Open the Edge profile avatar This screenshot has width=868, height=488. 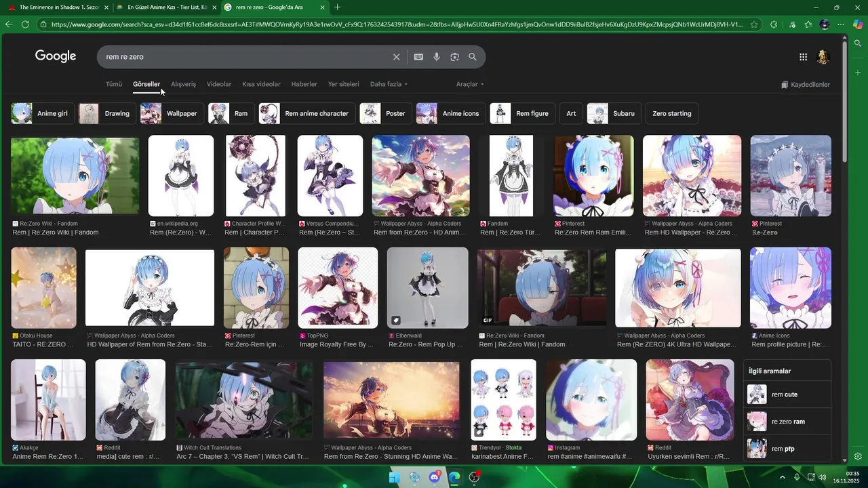tap(825, 24)
